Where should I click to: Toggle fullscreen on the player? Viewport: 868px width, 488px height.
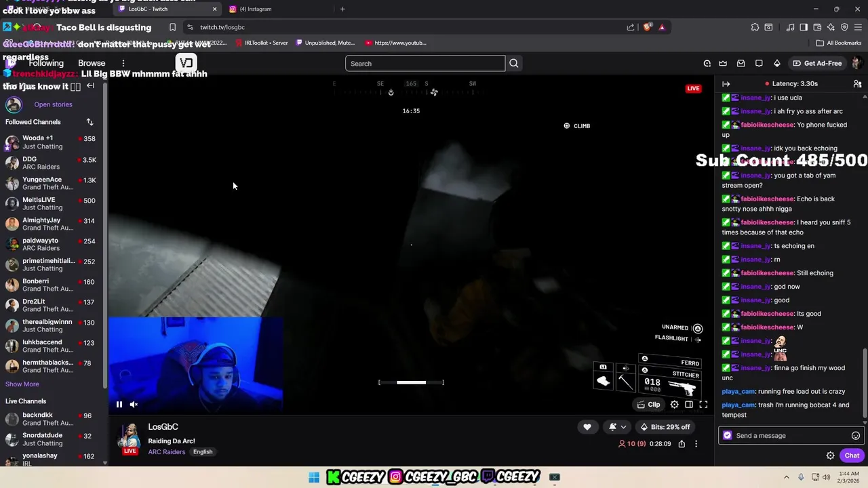(703, 405)
